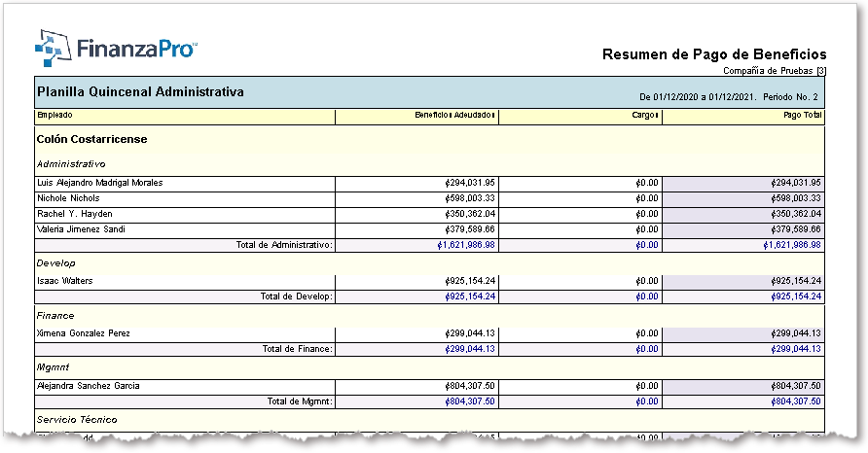The width and height of the screenshot is (868, 453).
Task: Click the period text 'De 01/12/2020 a 01/12/2021'
Action: tap(697, 97)
